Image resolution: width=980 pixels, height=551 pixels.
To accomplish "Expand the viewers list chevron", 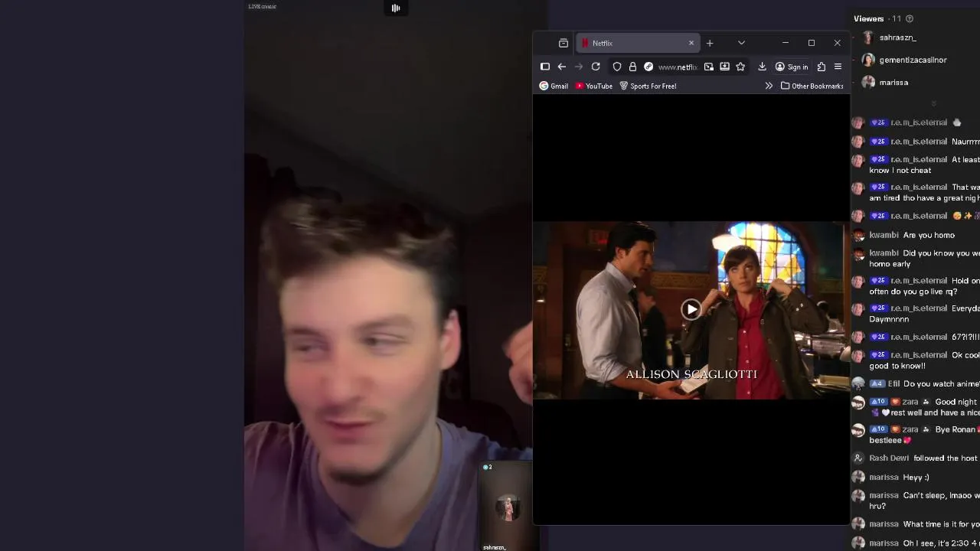I will pos(933,103).
